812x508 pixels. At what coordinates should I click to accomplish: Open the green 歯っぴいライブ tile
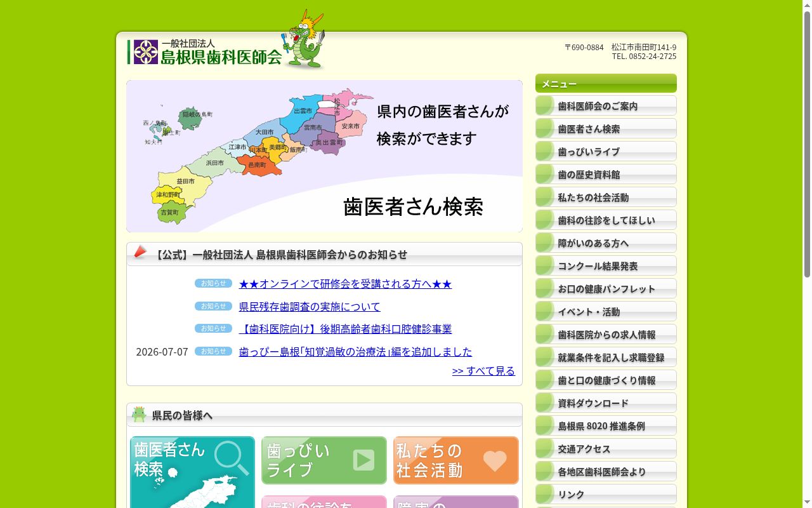324,460
